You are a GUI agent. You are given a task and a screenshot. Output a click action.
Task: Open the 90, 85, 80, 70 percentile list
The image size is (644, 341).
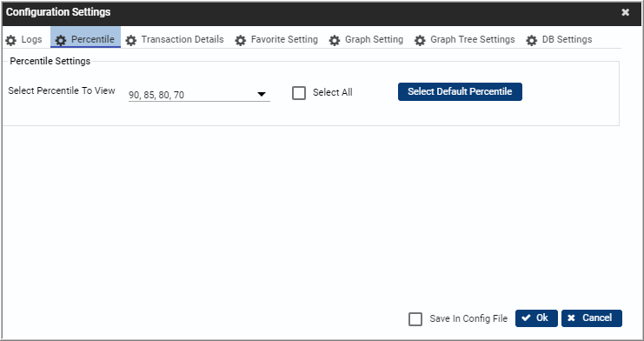(x=199, y=95)
